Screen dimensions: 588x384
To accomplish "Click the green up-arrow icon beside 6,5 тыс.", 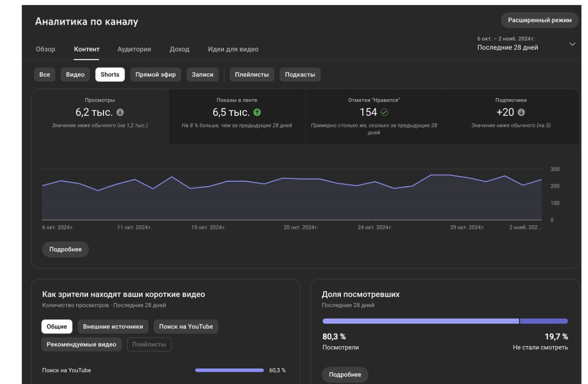I will coord(257,112).
